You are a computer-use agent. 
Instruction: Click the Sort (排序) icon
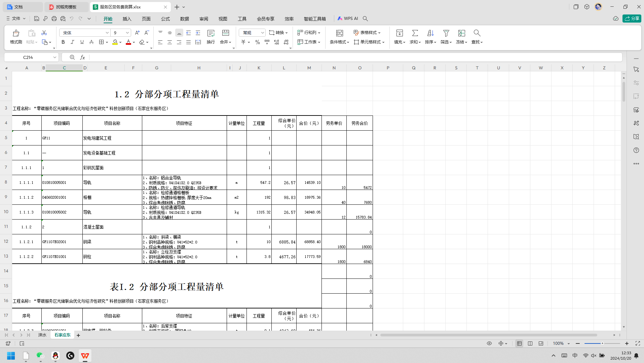[x=430, y=33]
